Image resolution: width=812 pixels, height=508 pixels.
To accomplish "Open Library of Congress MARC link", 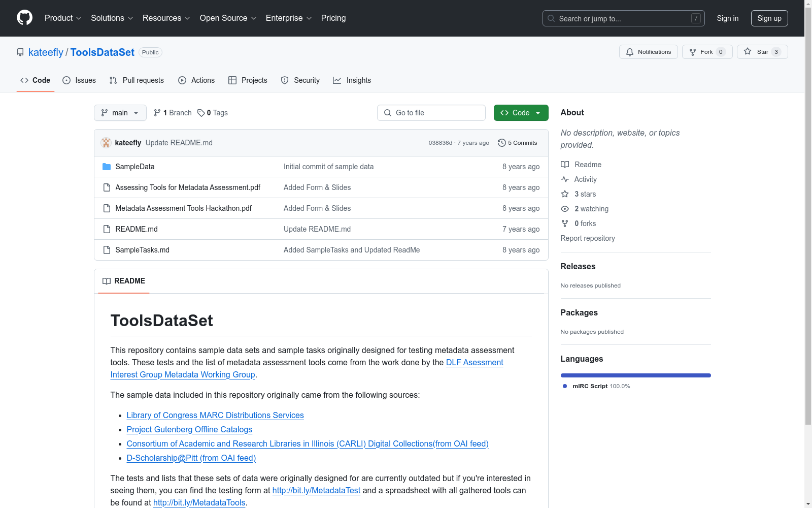I will tap(215, 415).
